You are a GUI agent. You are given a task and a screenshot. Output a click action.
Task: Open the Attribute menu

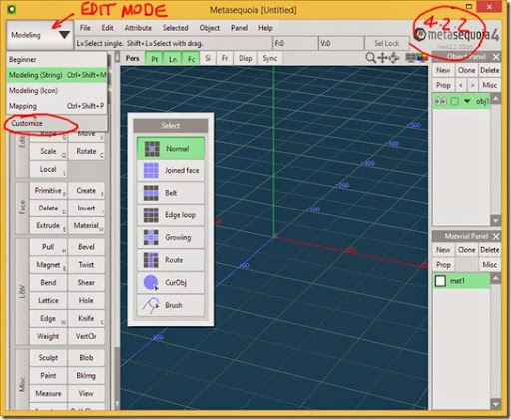[138, 28]
